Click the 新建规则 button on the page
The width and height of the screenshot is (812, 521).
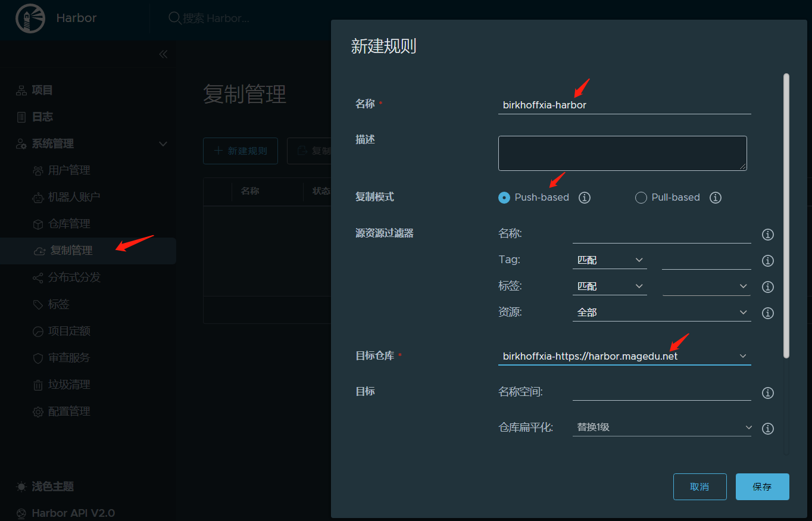pos(241,151)
